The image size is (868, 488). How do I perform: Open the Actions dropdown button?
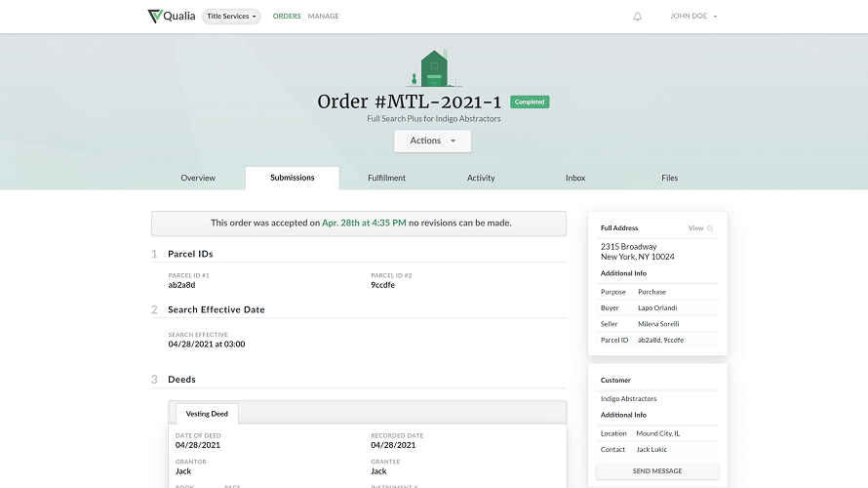pos(432,141)
